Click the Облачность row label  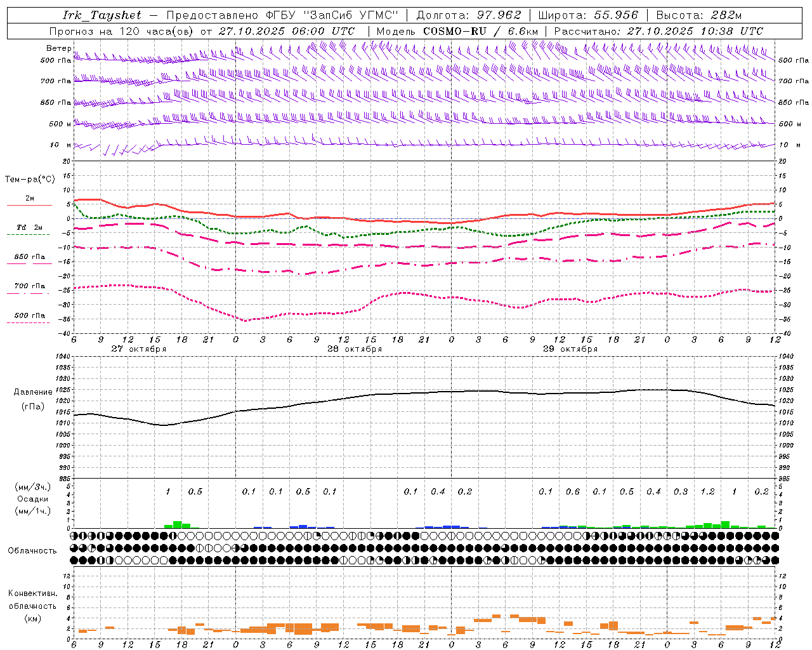click(32, 551)
